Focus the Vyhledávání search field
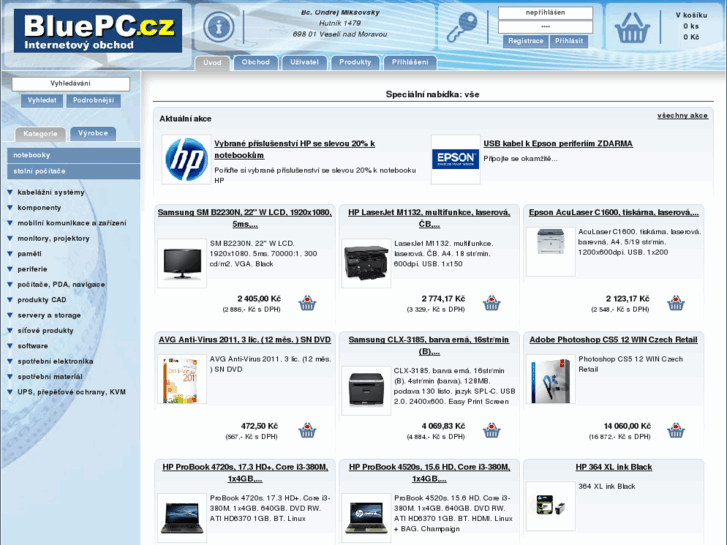This screenshot has height=545, width=727. 70,84
